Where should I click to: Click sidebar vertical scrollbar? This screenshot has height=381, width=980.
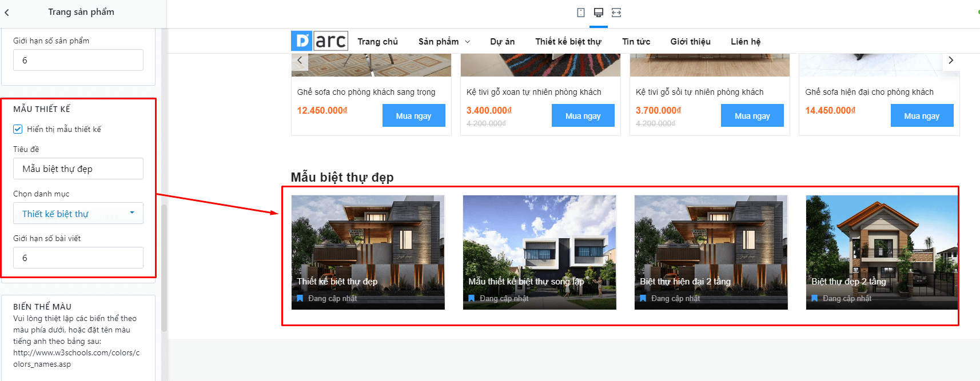[164, 268]
